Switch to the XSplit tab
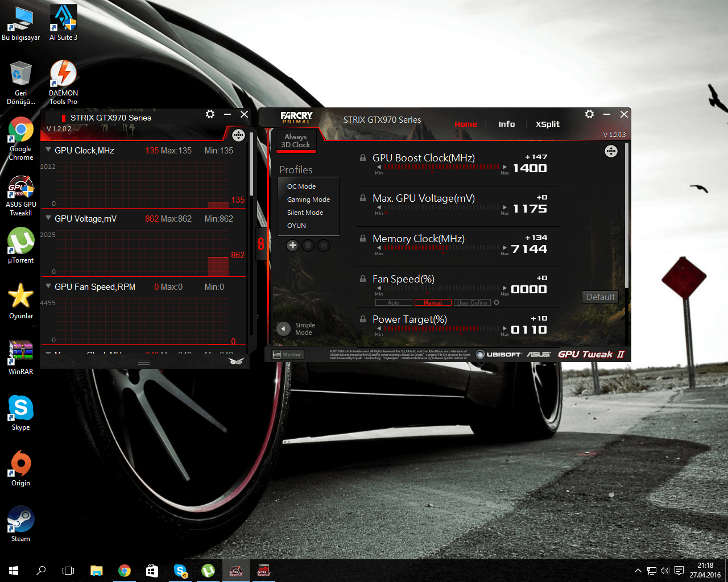728x582 pixels. pyautogui.click(x=548, y=124)
